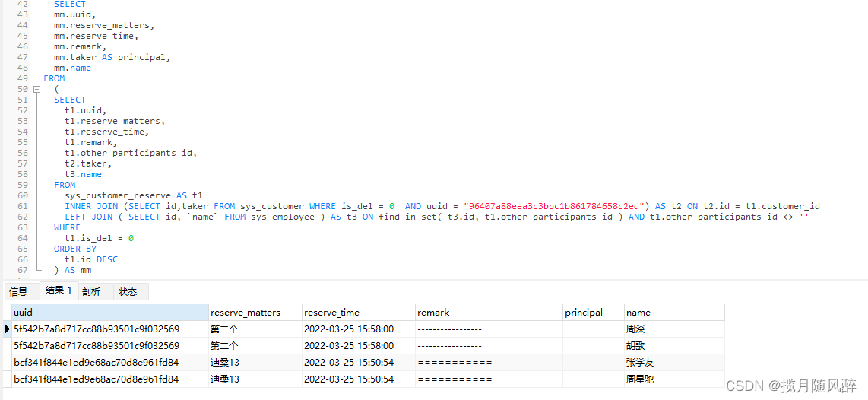Click 迪桑13 cell in the 张学友 row
Screen dimensions: 868x400
(255, 363)
